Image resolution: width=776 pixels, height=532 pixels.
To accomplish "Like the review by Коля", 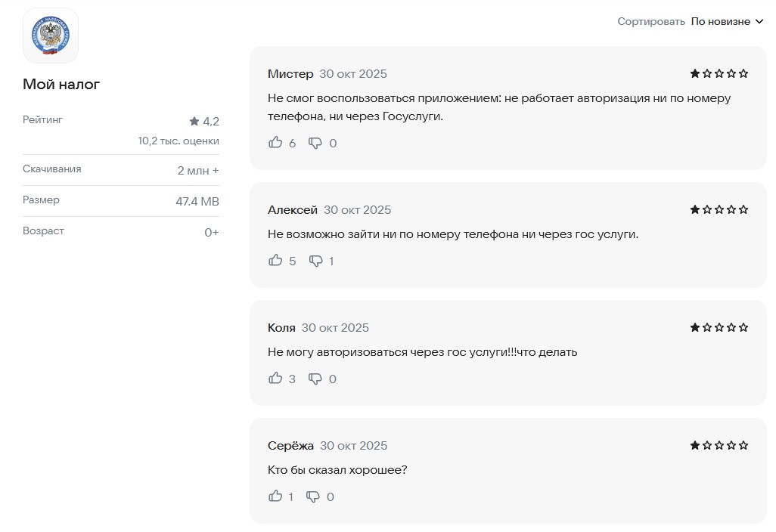I will pos(275,378).
